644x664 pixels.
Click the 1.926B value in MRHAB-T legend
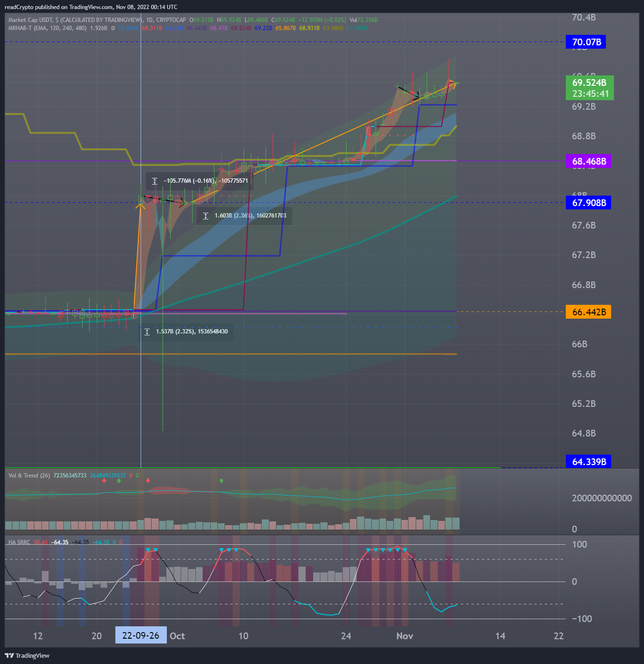click(99, 28)
